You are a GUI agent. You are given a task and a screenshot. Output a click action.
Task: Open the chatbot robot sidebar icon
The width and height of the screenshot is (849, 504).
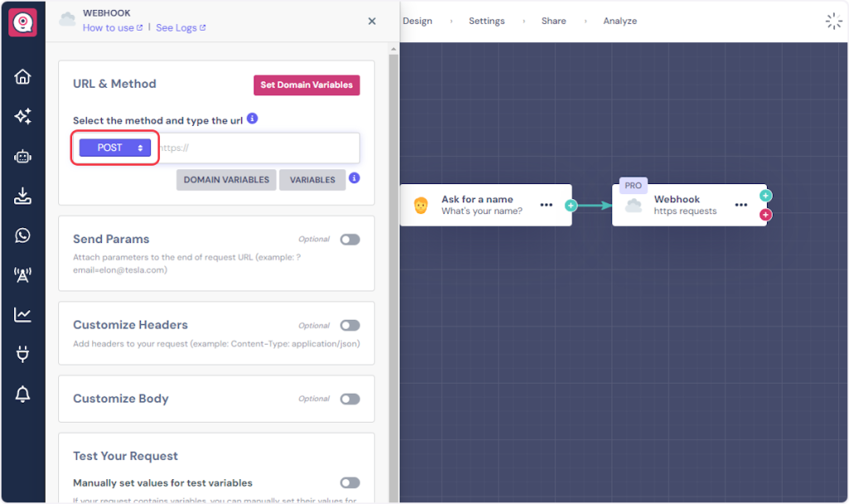22,157
